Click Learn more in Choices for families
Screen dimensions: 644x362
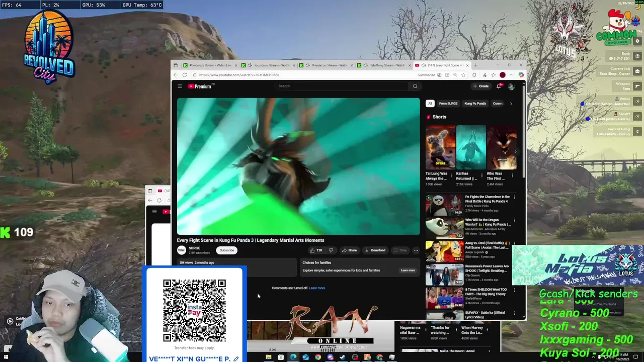point(408,270)
